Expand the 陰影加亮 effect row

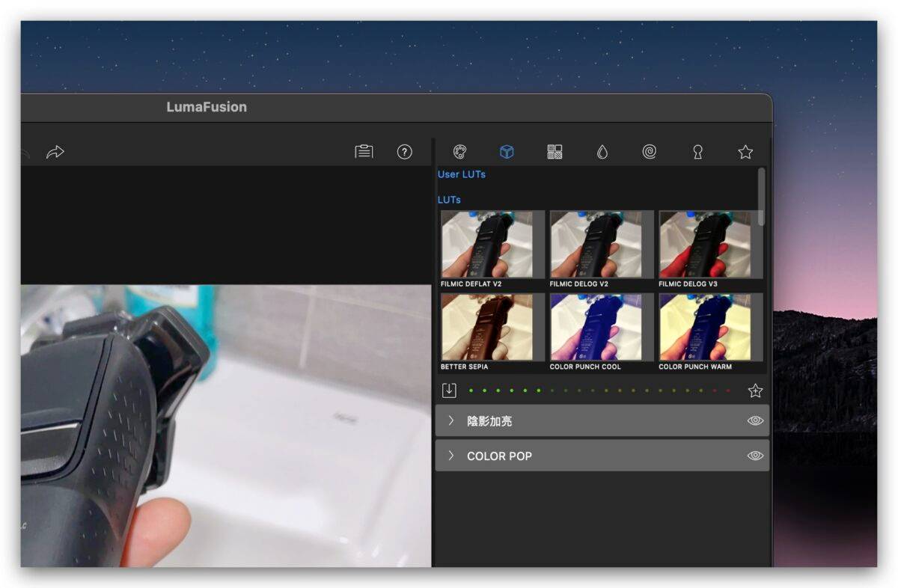coord(451,420)
